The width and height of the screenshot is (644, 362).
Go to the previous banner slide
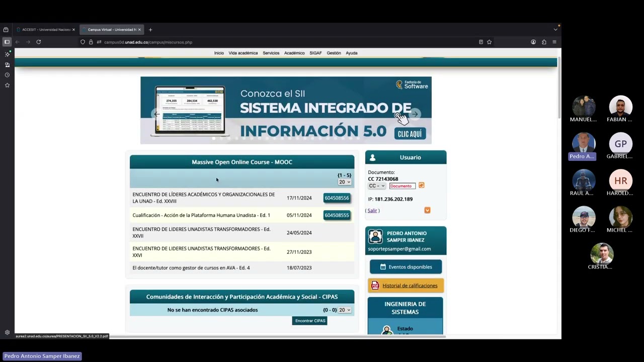pyautogui.click(x=156, y=114)
